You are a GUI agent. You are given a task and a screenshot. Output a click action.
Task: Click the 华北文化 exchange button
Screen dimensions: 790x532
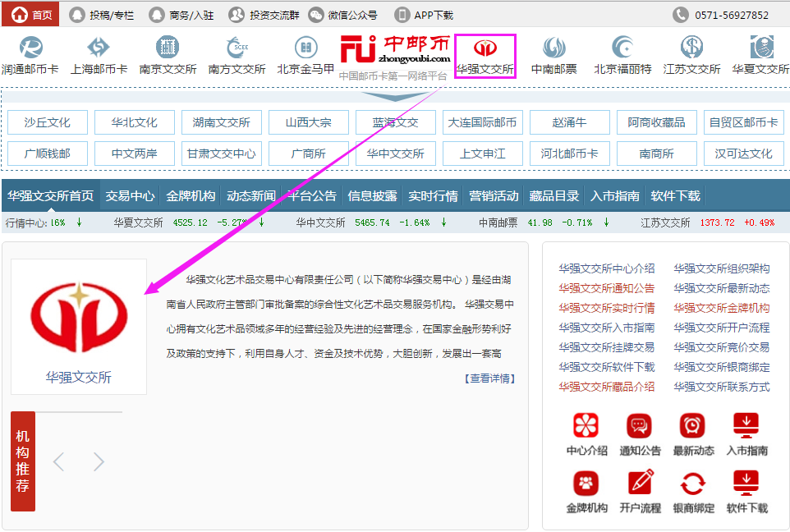pos(135,122)
